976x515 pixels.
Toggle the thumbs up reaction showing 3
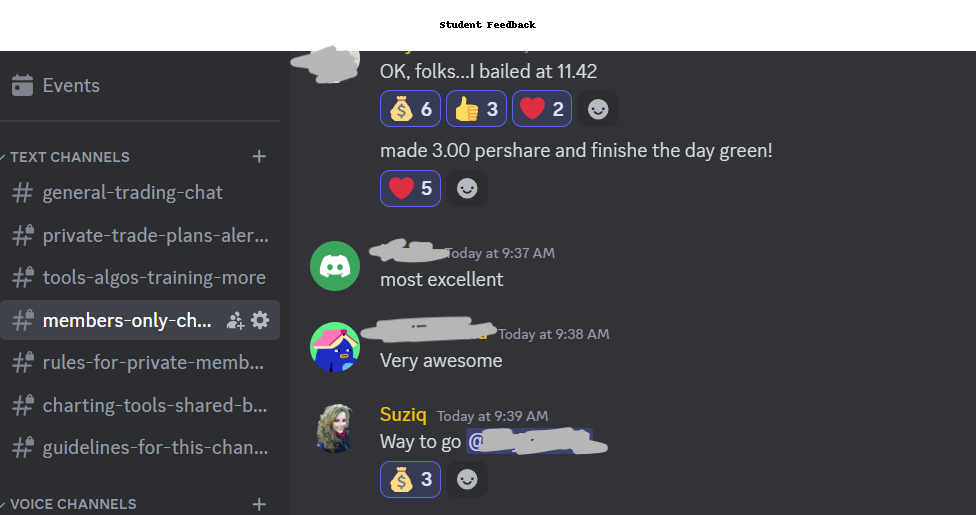(476, 109)
